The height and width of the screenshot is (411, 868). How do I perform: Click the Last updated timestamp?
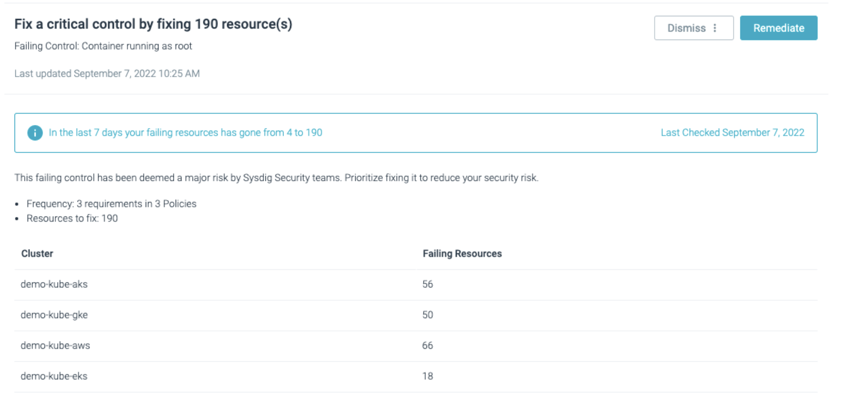[107, 73]
